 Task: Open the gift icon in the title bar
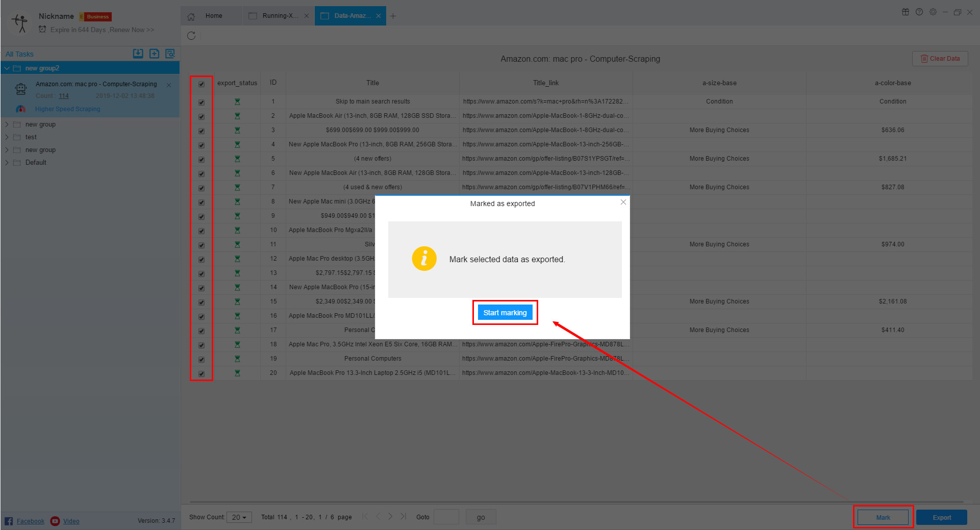point(906,12)
